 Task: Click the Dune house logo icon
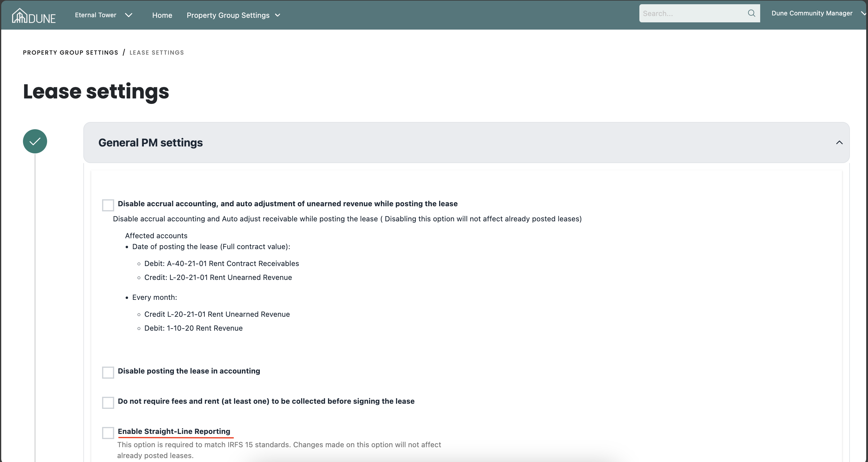point(20,15)
